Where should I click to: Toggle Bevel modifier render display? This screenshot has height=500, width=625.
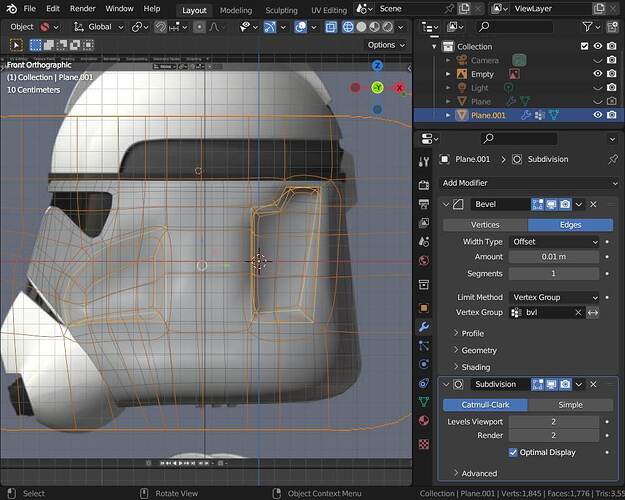565,205
